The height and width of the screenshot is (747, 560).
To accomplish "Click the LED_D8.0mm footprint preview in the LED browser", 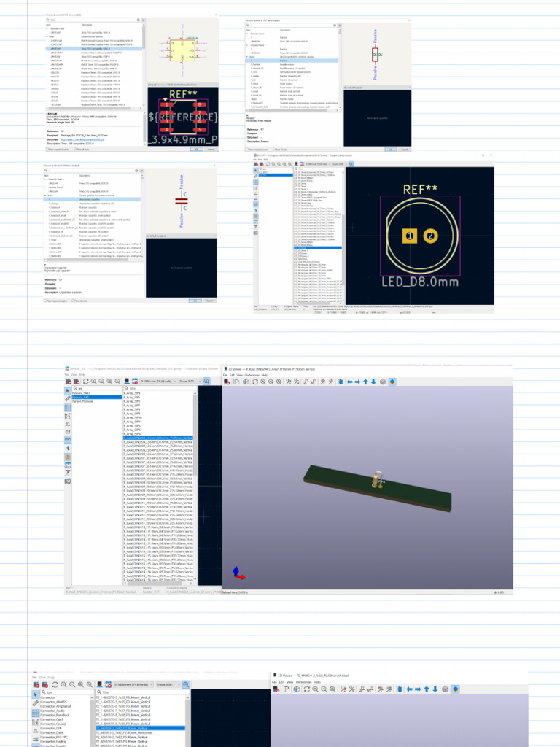I will coord(420,236).
